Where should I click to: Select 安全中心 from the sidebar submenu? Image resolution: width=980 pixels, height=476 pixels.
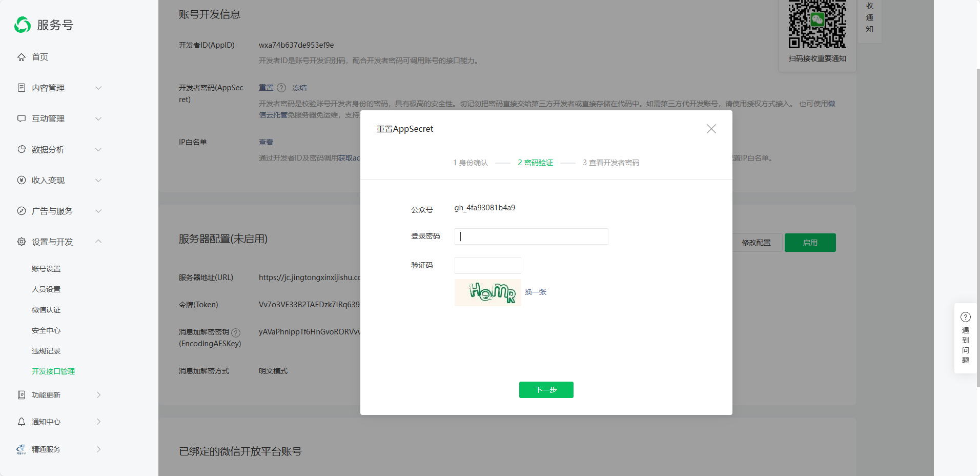coord(46,330)
